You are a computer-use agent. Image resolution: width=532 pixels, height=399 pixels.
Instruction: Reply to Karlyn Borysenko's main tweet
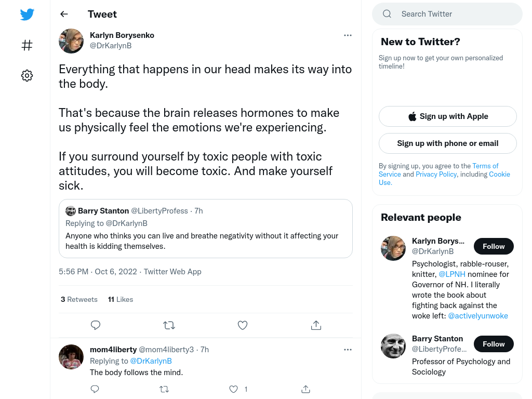tap(96, 325)
